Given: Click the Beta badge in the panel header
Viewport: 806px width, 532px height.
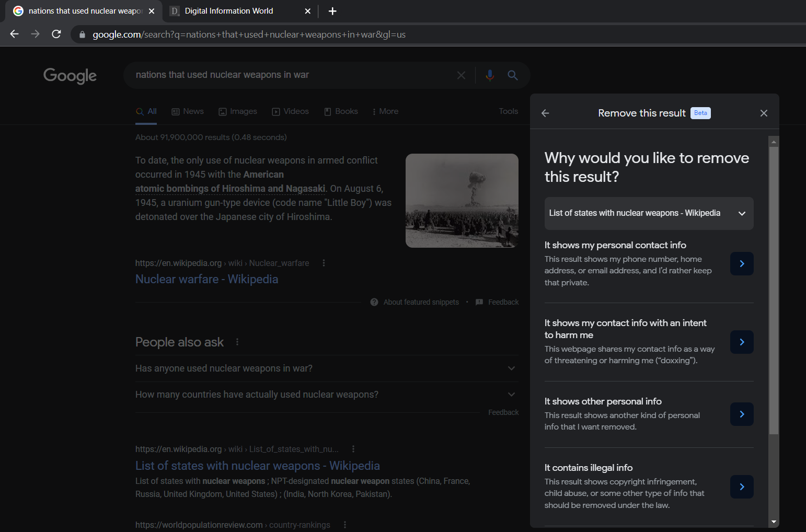Looking at the screenshot, I should coord(700,113).
